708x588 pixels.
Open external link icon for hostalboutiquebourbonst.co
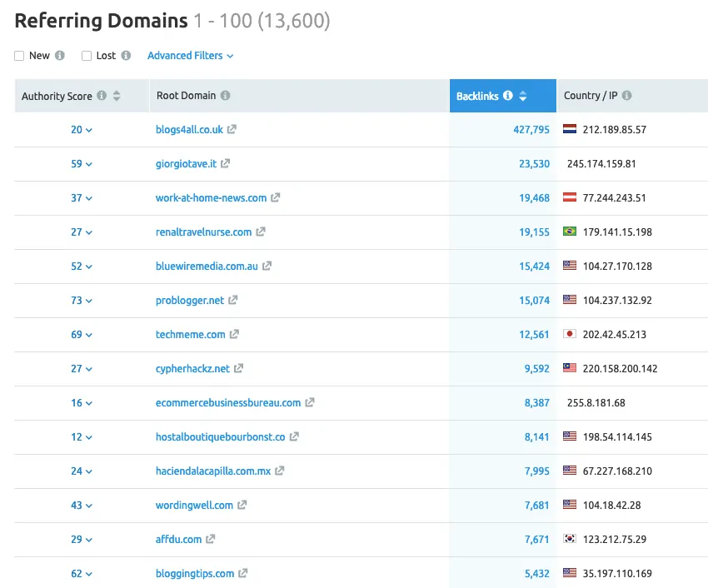pos(294,436)
